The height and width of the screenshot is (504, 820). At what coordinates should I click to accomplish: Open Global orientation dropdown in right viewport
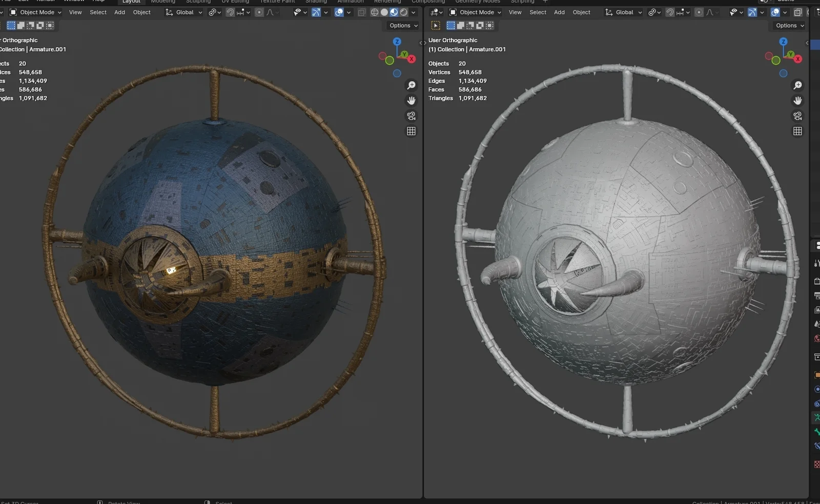(x=624, y=12)
